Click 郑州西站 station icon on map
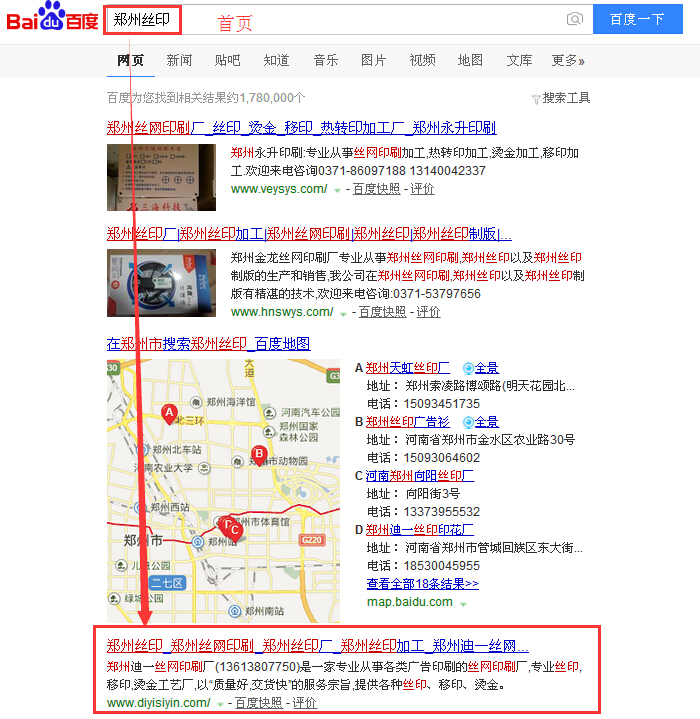Screen dimensions: 700x719 [138, 507]
